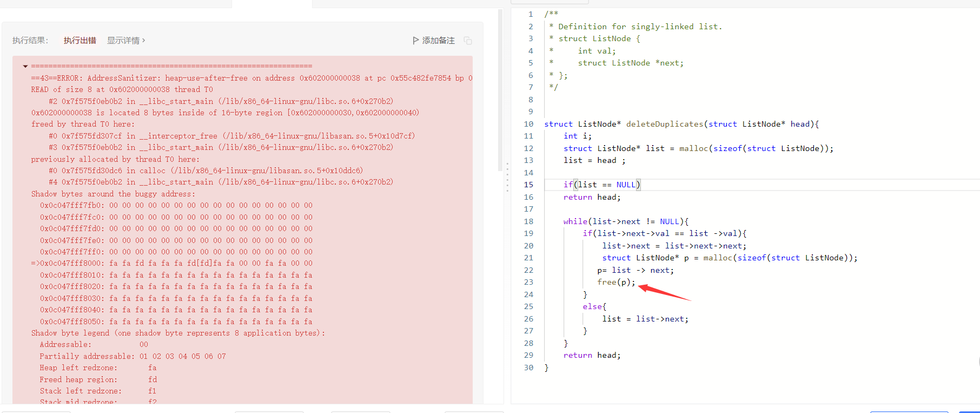Click the 'Shadow byte legend' line
The image size is (980, 413).
coord(178,333)
